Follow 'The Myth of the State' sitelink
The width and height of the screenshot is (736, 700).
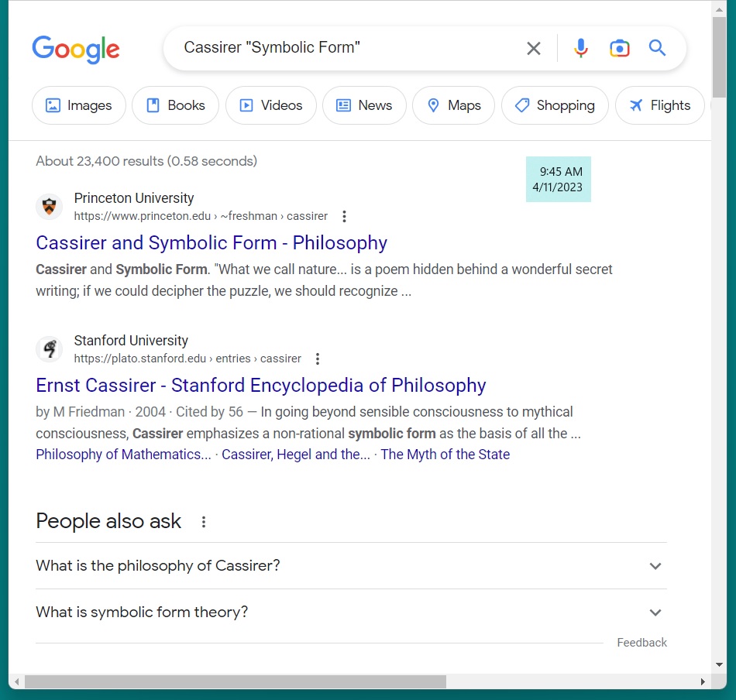tap(445, 455)
